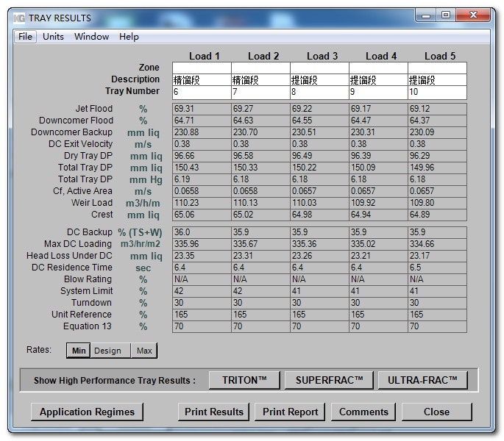Click DC Backup value 36.0
The width and height of the screenshot is (504, 441).
(202, 232)
